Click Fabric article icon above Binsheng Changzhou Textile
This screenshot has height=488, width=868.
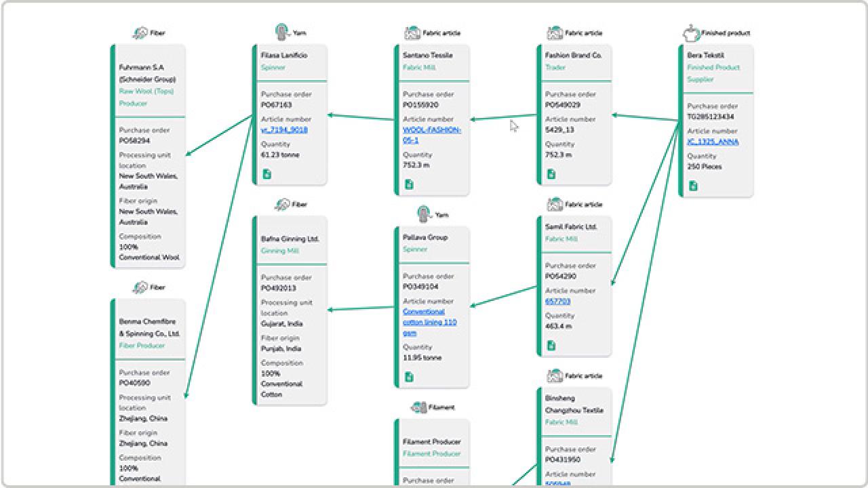(555, 375)
